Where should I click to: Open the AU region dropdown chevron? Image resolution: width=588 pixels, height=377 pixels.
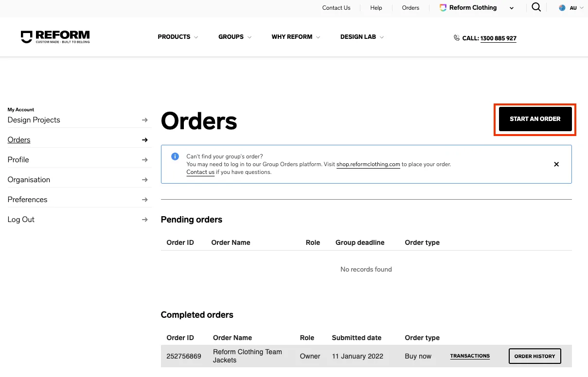[582, 8]
